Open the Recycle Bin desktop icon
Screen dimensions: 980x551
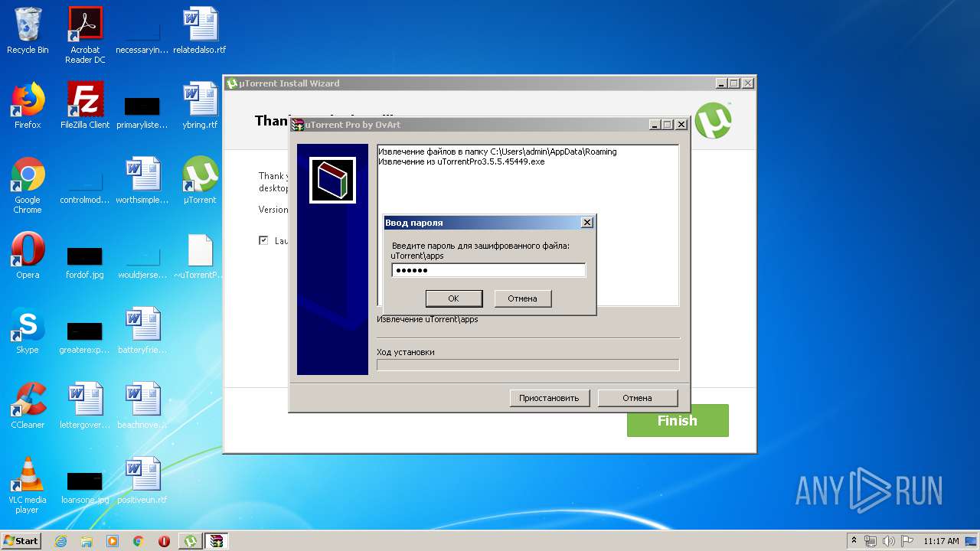[x=28, y=31]
